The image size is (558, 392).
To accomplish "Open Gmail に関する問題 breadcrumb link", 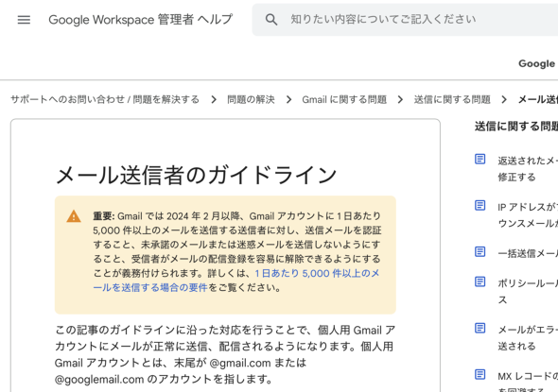I will tap(344, 99).
